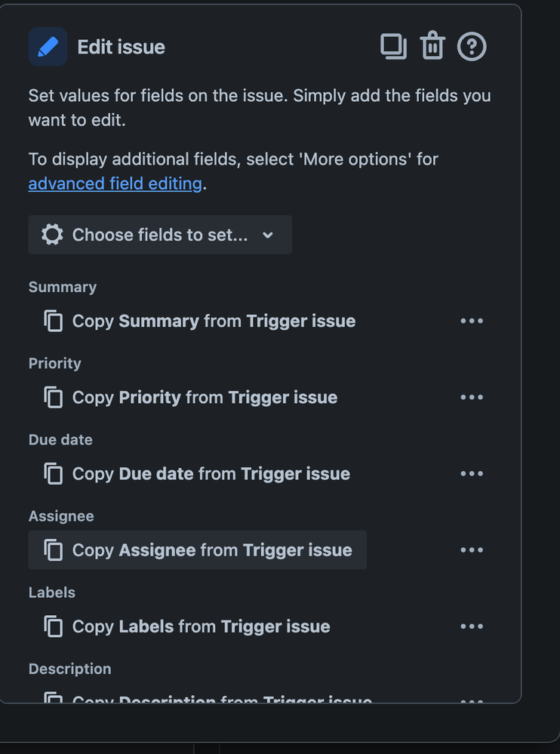Click the copy icon beside Copy Summary
560x754 pixels.
54,321
